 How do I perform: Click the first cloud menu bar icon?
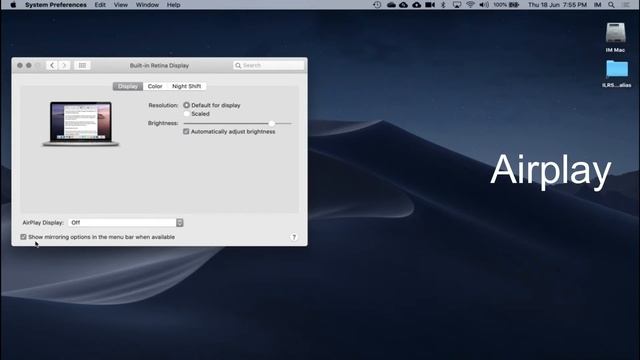click(x=391, y=5)
